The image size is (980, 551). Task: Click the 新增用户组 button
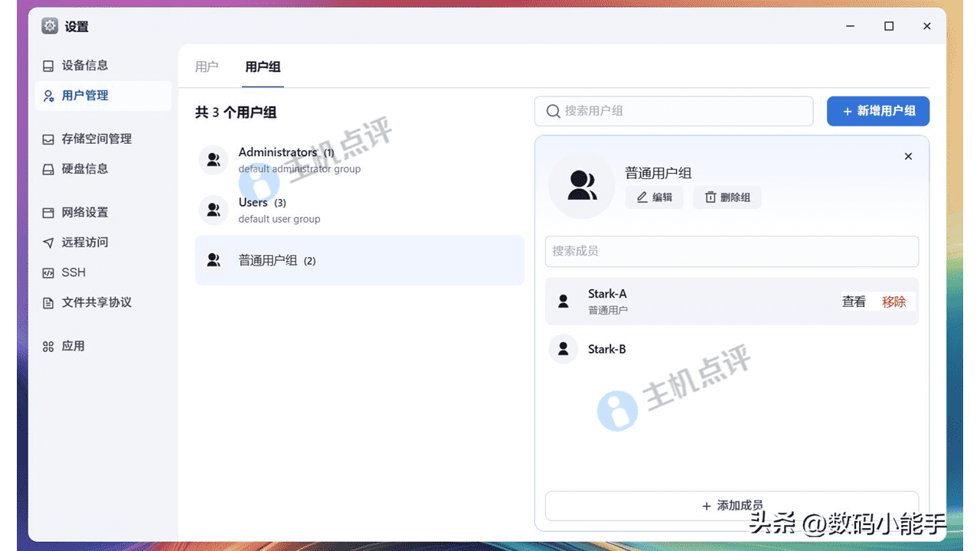[x=877, y=112]
